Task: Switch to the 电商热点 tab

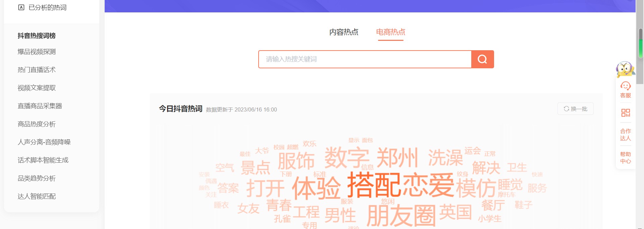Action: (x=391, y=32)
